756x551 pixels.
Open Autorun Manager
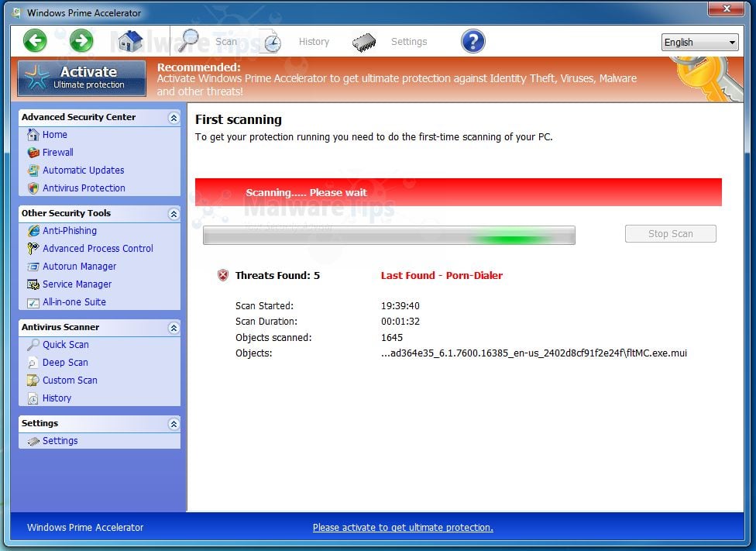(x=80, y=267)
